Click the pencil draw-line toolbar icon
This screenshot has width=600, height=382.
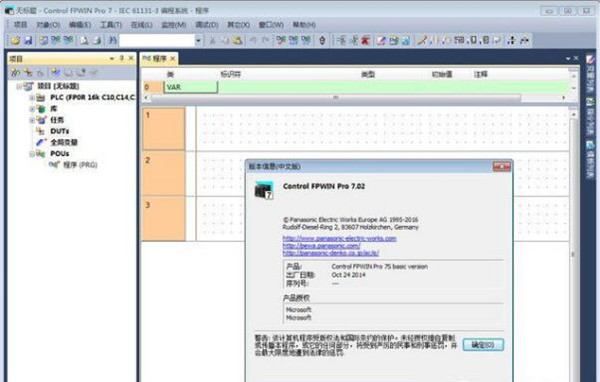click(x=421, y=40)
